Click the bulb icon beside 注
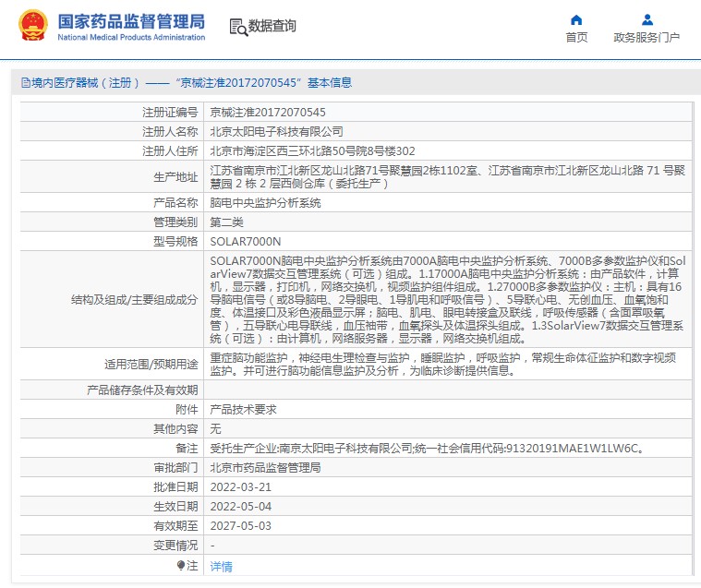 (181, 565)
